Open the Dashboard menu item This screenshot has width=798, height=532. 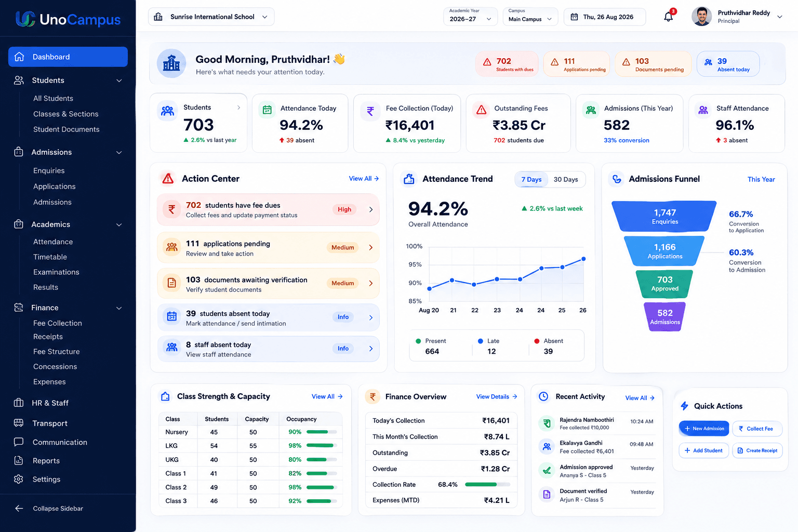(68, 57)
